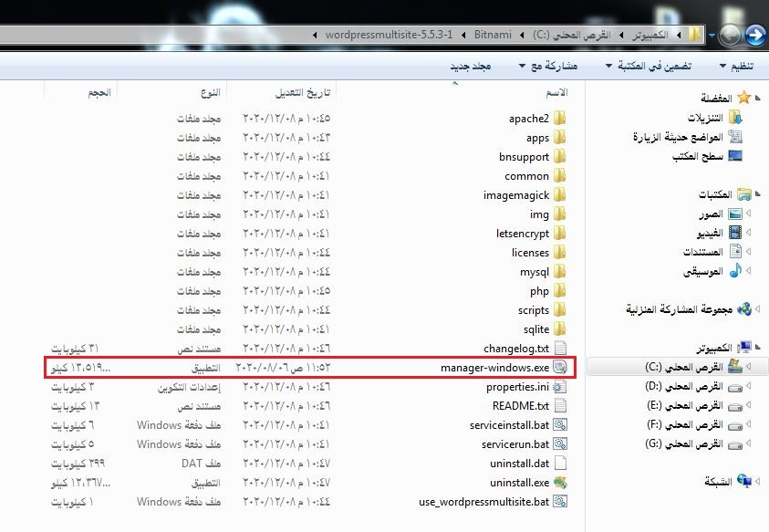Select the apache2 folder icon
769x532 pixels.
click(x=560, y=119)
